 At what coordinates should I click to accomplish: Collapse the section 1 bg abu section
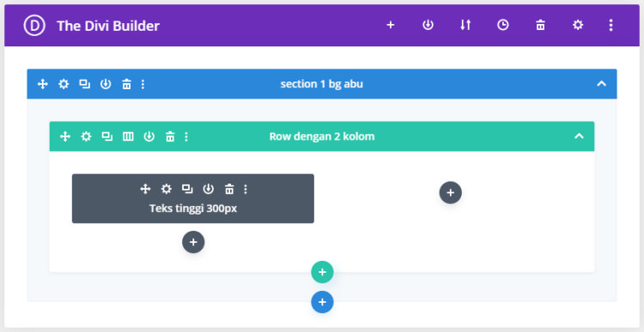601,84
